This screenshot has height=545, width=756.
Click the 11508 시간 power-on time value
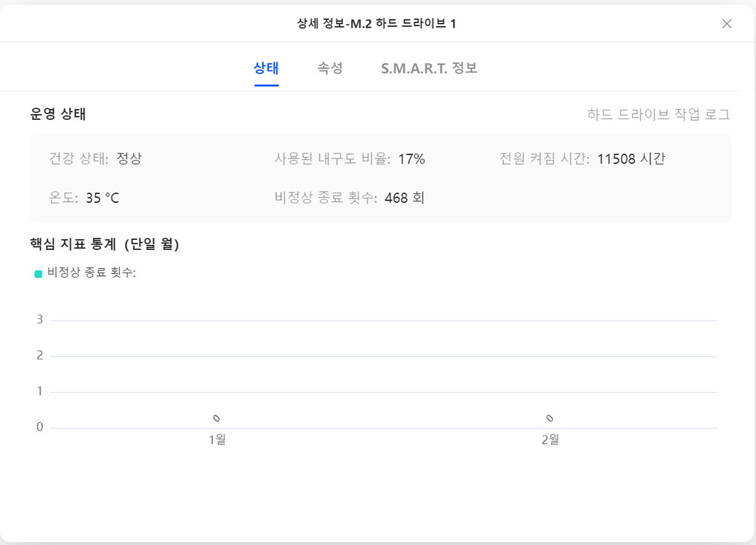pos(631,158)
